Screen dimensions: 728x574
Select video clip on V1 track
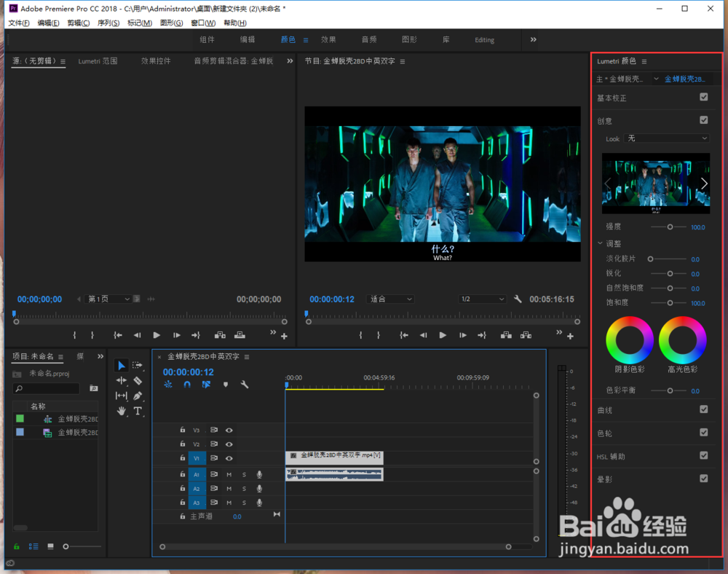pyautogui.click(x=334, y=458)
